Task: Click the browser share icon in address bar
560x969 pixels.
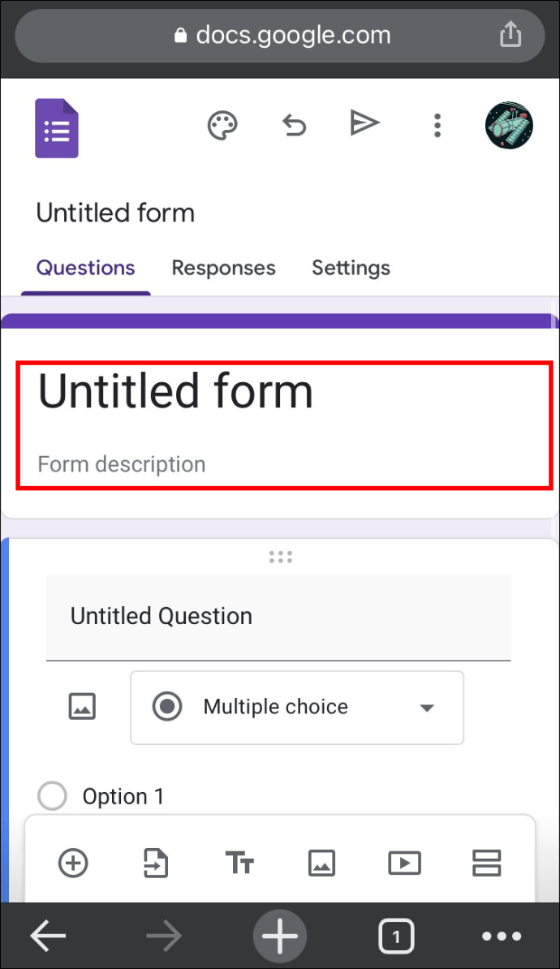Action: point(510,35)
